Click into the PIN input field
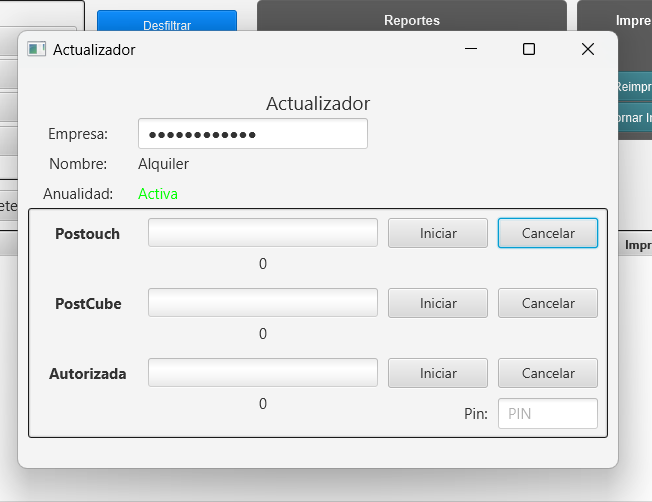Screen dimensions: 652x502 547,414
